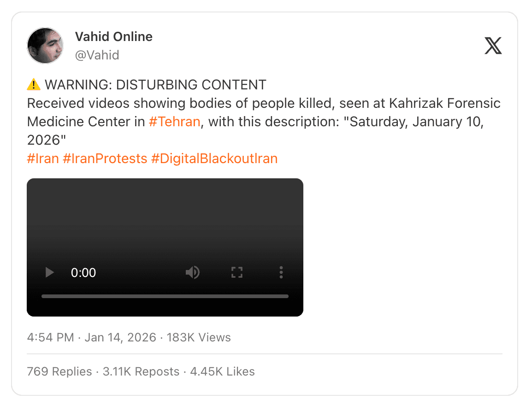532x411 pixels.
Task: Select the #IranProtests hashtag
Action: pos(105,159)
